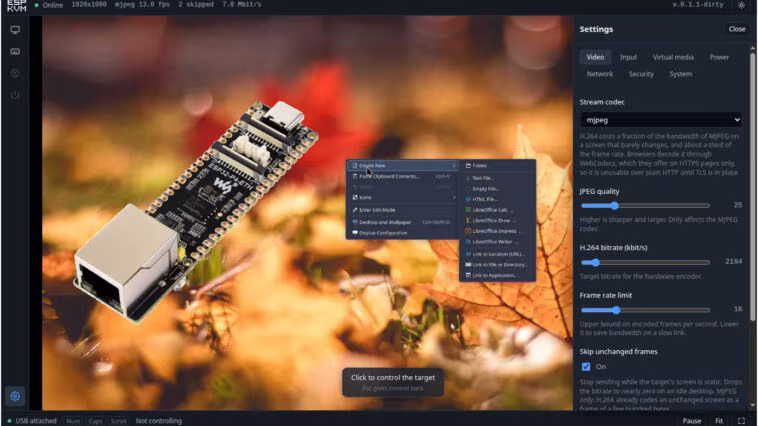
Task: Toggle the Num lock indicator
Action: [73, 421]
